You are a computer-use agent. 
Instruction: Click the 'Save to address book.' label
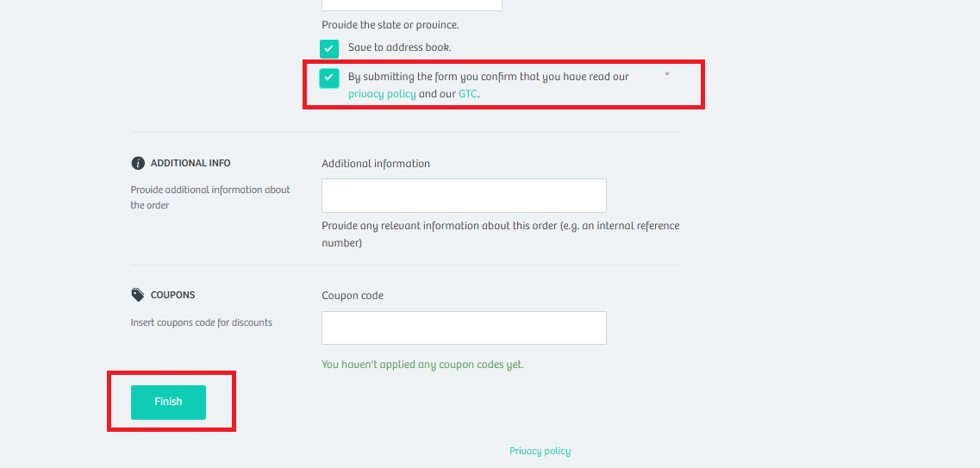399,47
